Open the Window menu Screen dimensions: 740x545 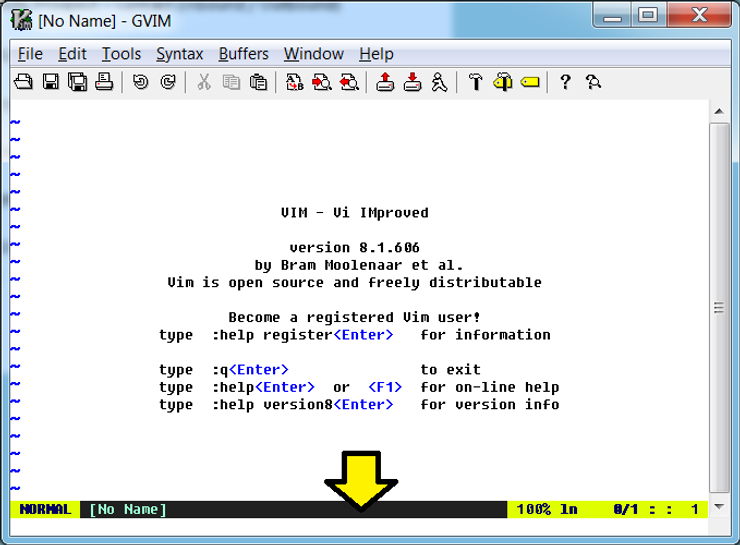[313, 54]
